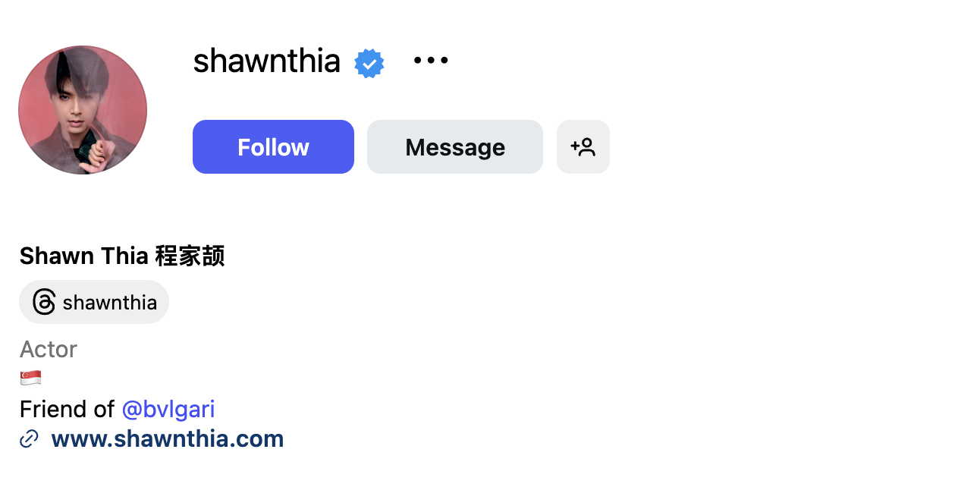Click the Follow button
The height and width of the screenshot is (487, 980).
[273, 146]
